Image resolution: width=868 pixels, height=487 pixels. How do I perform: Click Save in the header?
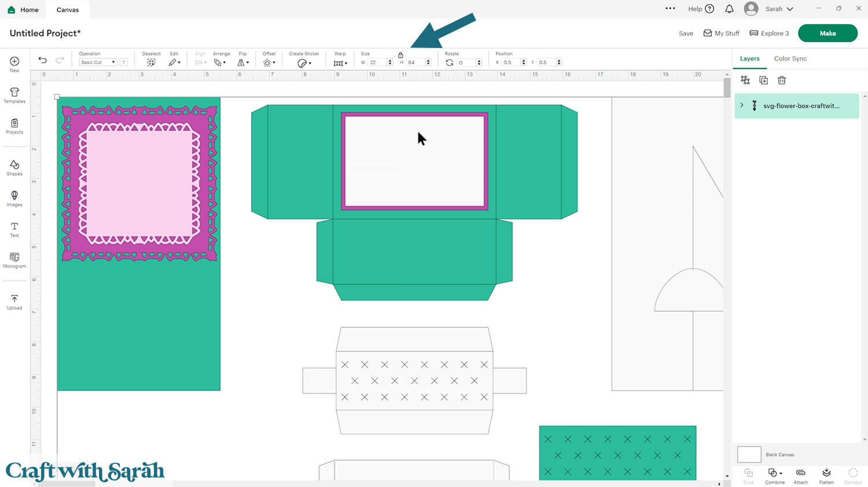pos(686,34)
